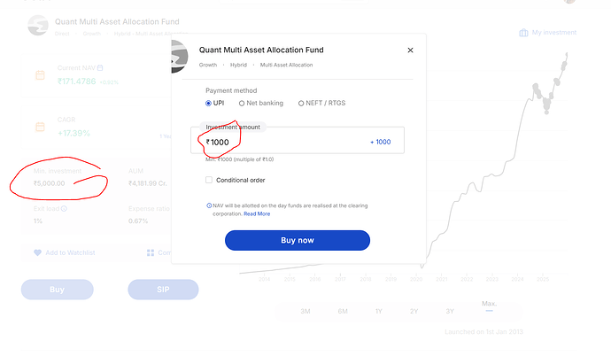Click the Current NAV calendar icon
611x364 pixels.
(x=100, y=68)
